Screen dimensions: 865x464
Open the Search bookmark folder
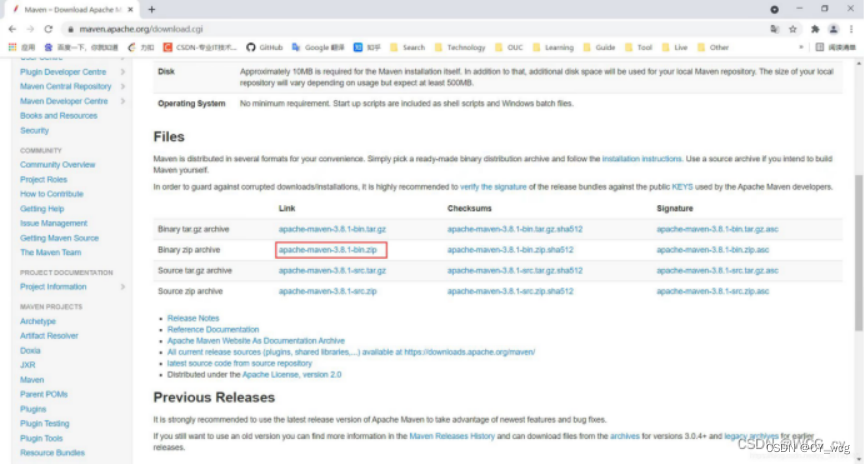(408, 47)
